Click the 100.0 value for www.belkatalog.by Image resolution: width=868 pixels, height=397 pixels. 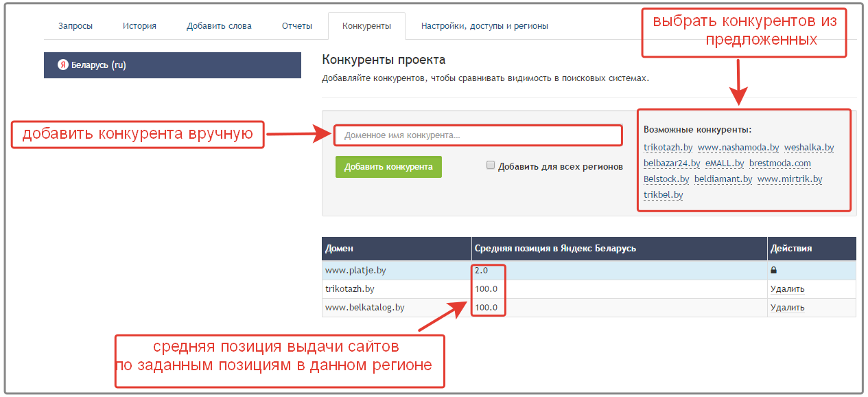[486, 308]
